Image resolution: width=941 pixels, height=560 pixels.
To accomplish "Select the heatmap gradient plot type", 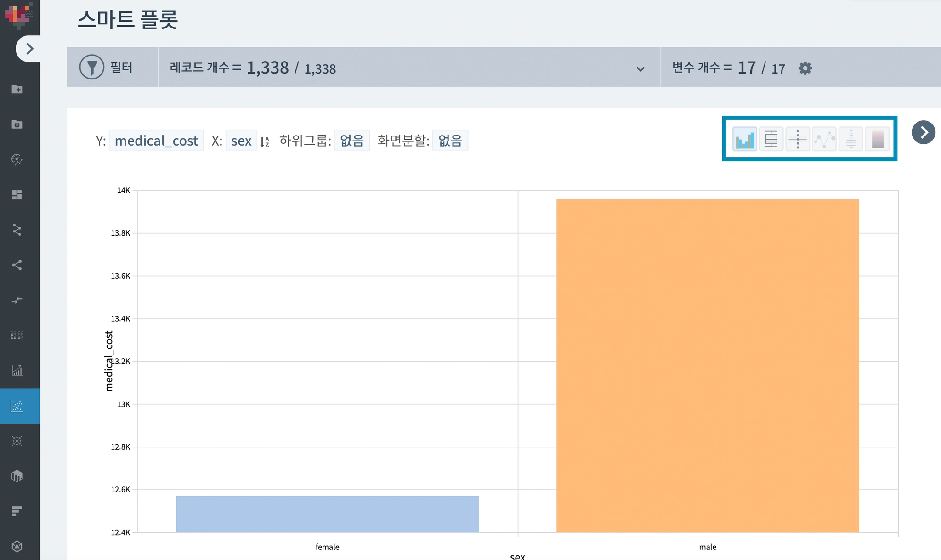I will [877, 139].
